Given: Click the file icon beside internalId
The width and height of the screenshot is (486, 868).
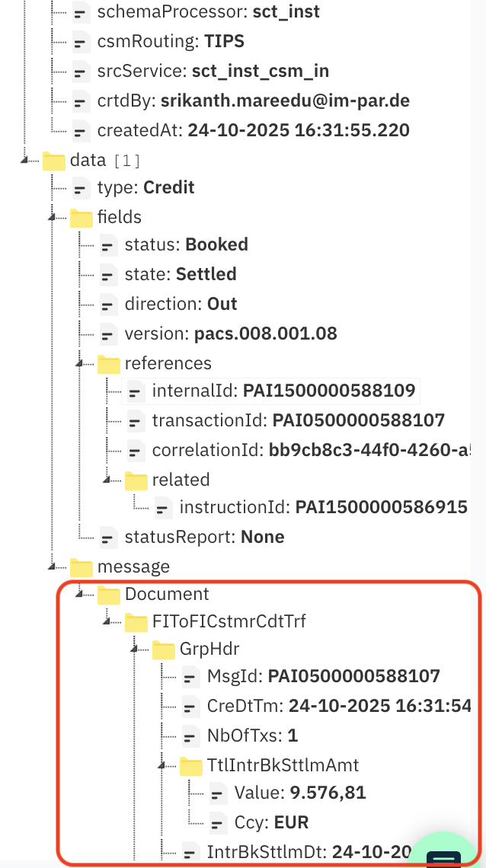Looking at the screenshot, I should pos(136,392).
